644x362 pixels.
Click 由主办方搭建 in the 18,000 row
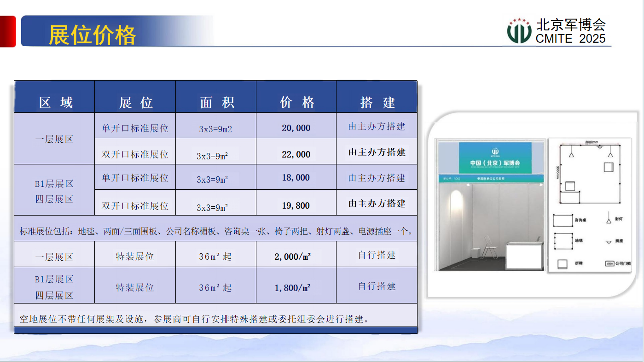click(x=377, y=178)
